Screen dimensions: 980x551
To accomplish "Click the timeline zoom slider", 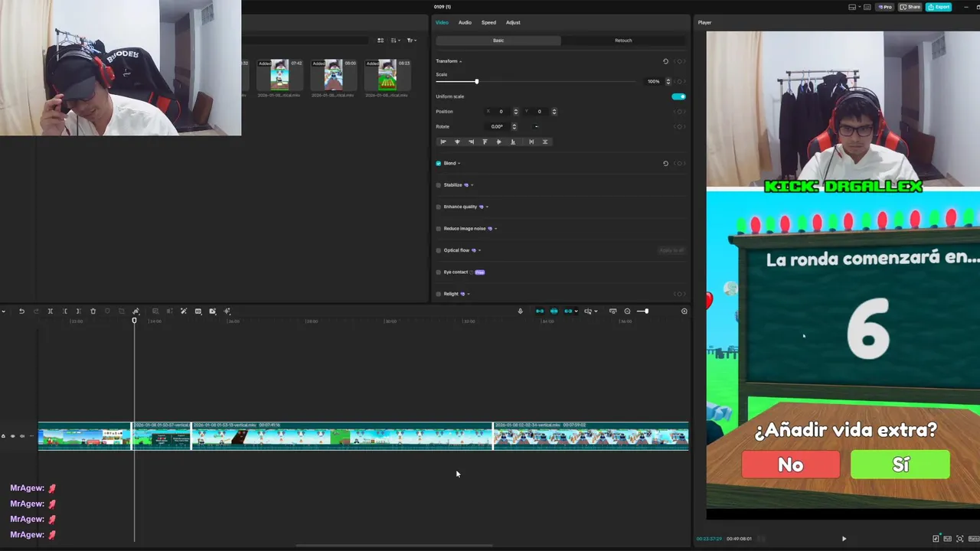I will [x=642, y=311].
